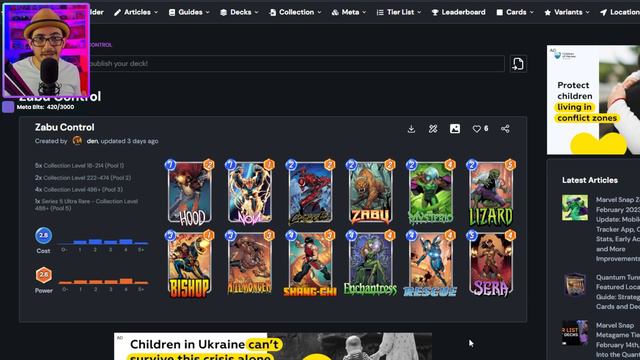This screenshot has height=360, width=640.
Task: Open the Mysterio card
Action: (x=431, y=193)
